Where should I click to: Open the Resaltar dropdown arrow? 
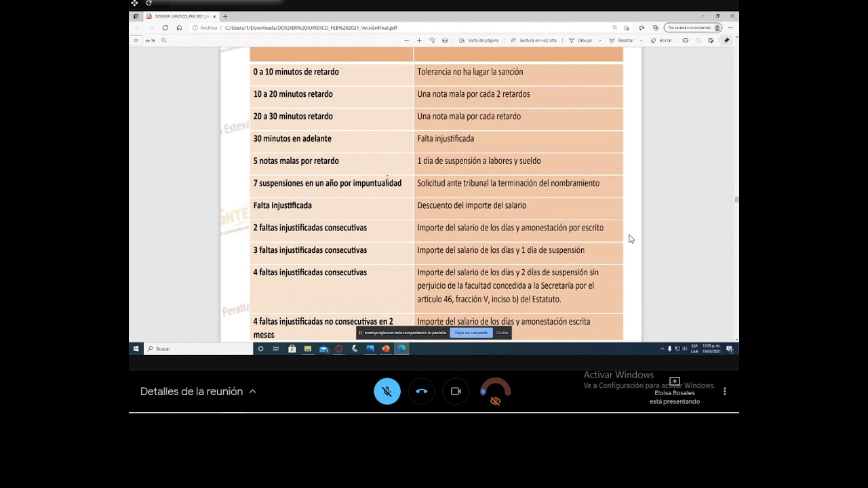tap(641, 41)
